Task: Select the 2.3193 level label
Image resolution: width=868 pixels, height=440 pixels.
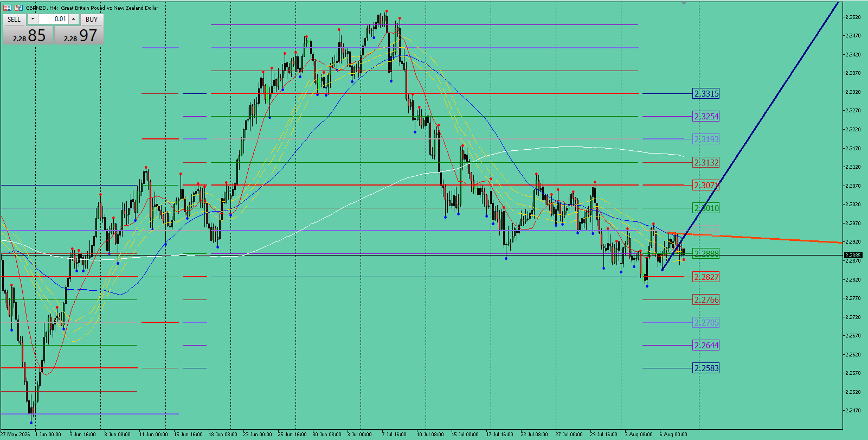Action: click(706, 139)
